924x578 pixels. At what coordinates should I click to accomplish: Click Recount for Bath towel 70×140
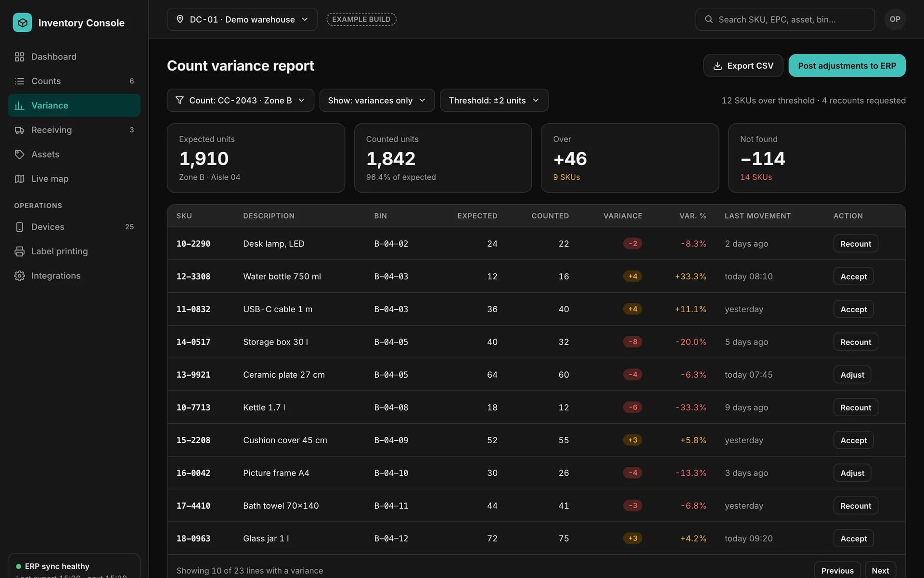[x=855, y=506]
